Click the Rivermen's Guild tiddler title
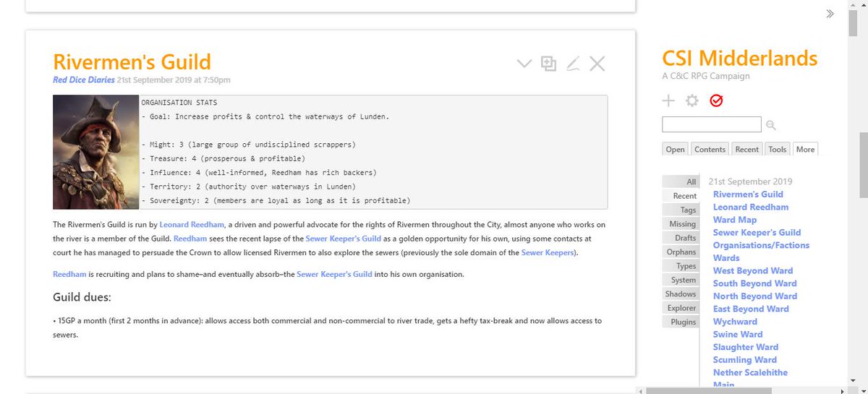This screenshot has width=868, height=394. click(x=132, y=61)
